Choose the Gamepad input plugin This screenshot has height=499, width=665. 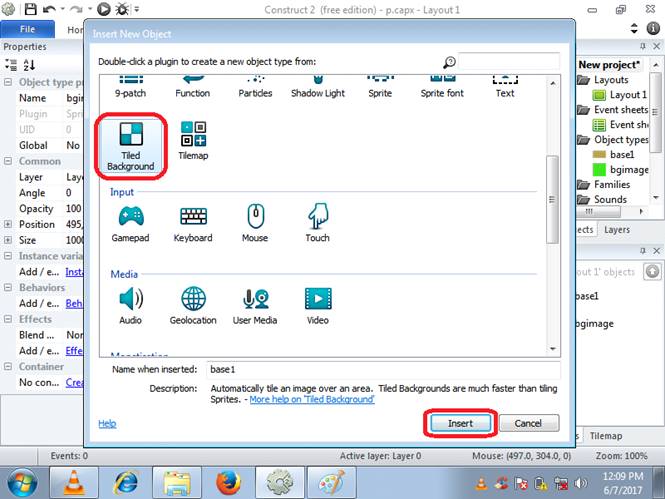131,224
